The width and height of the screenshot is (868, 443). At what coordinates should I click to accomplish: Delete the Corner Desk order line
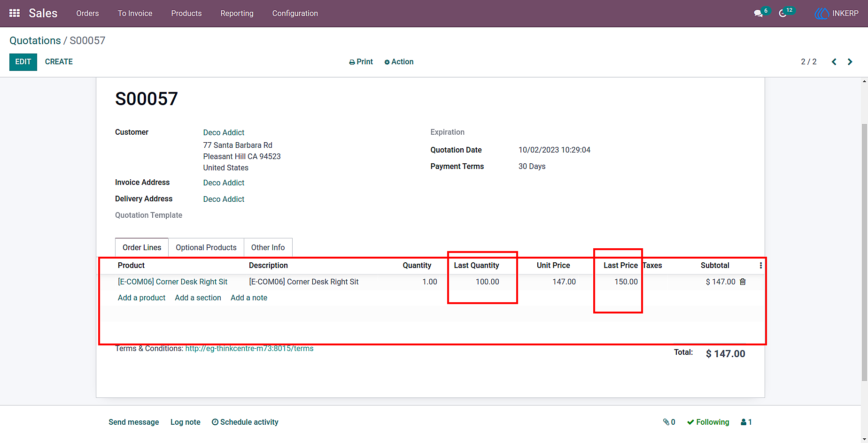coord(743,282)
